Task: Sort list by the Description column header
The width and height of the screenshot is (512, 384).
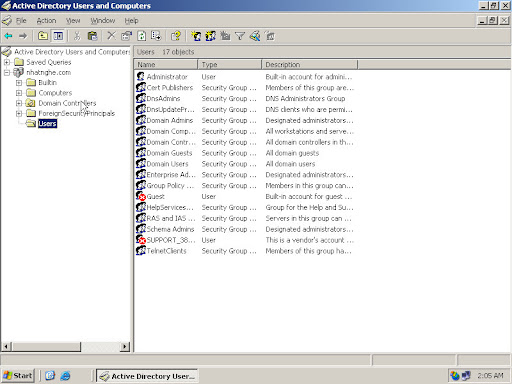Action: pos(309,65)
